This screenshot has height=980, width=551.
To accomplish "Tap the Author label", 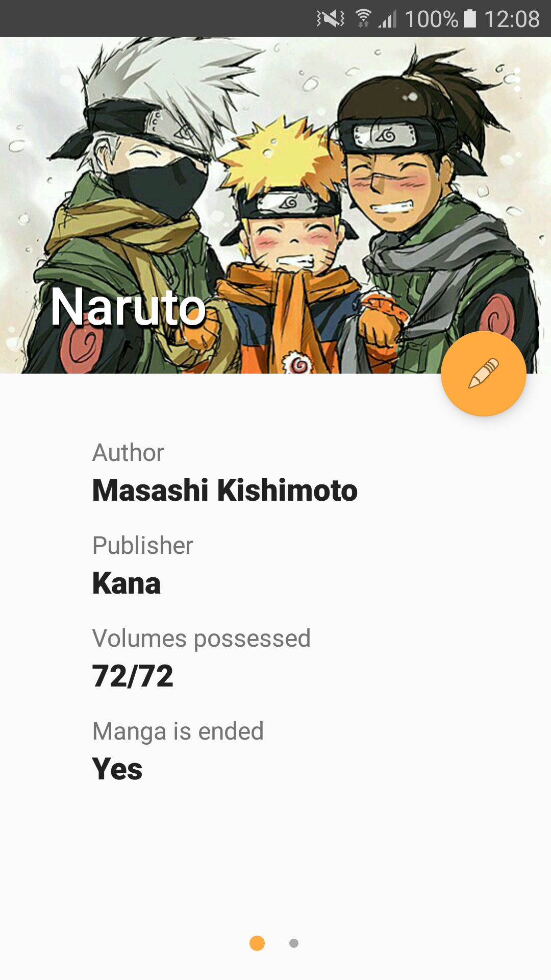I will coord(128,453).
